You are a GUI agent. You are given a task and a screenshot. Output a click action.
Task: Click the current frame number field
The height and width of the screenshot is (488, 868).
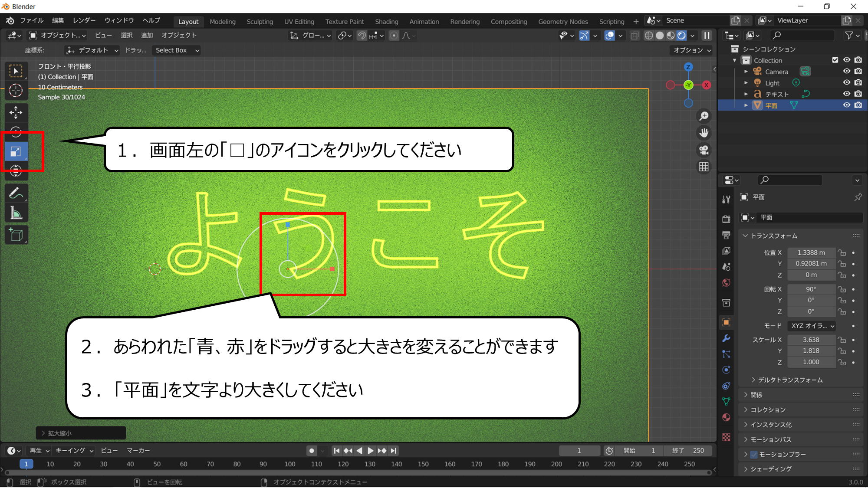(x=579, y=451)
